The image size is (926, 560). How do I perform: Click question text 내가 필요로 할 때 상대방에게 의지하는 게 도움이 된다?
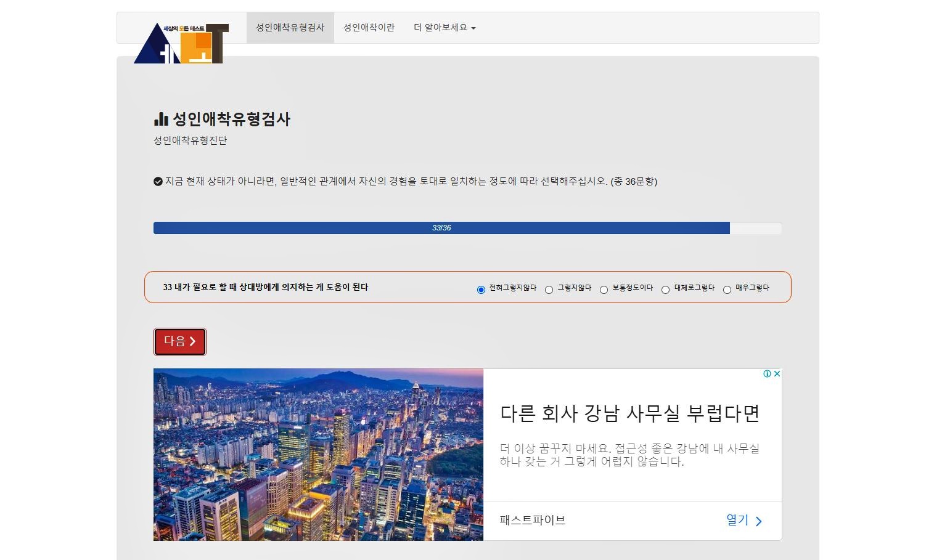pyautogui.click(x=271, y=287)
